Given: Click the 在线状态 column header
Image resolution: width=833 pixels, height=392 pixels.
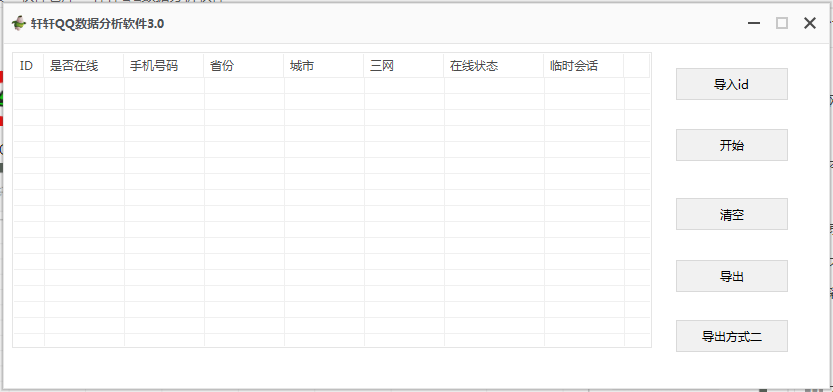Looking at the screenshot, I should click(x=494, y=66).
